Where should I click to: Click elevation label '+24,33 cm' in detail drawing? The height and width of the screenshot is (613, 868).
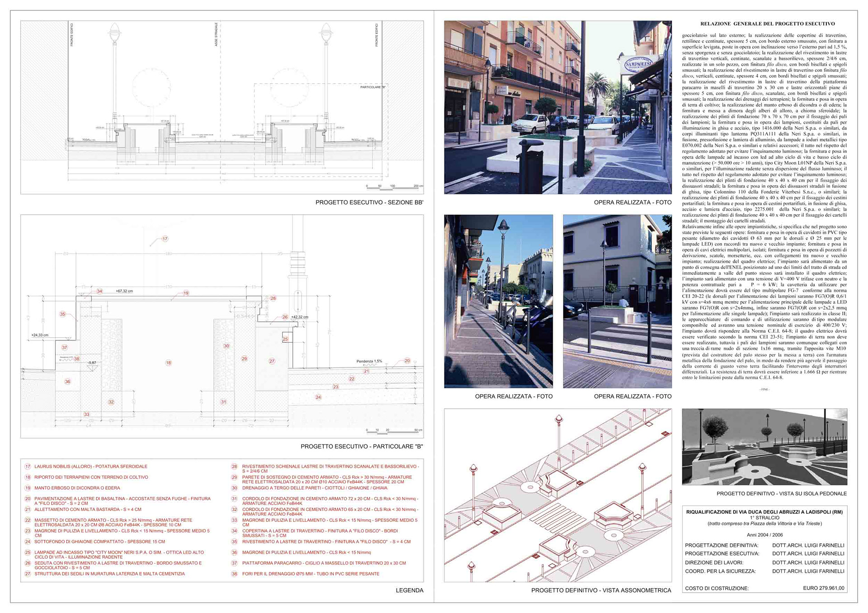(40, 335)
